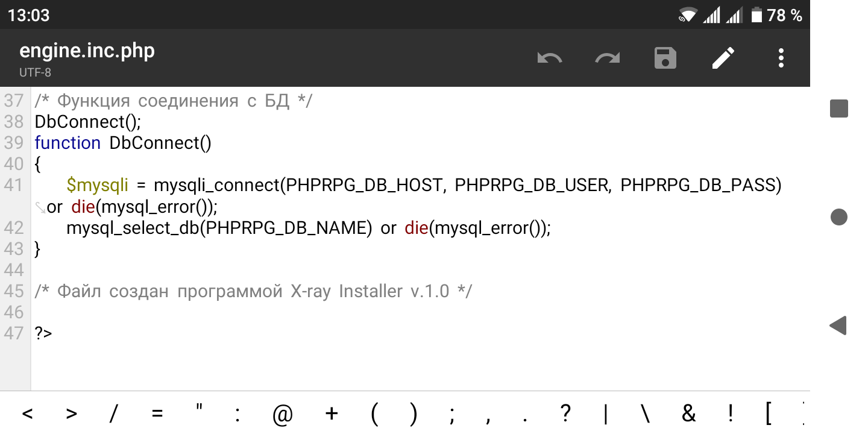Tap the Wi-Fi status icon

688,15
